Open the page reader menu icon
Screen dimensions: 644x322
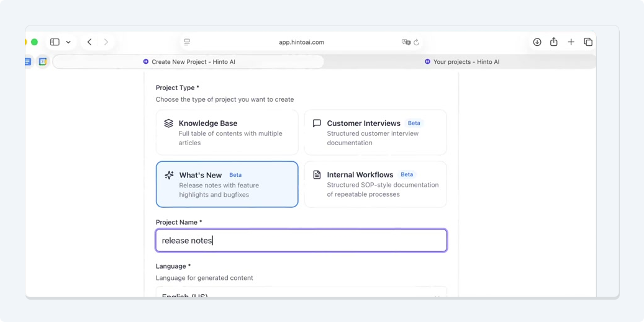click(187, 42)
